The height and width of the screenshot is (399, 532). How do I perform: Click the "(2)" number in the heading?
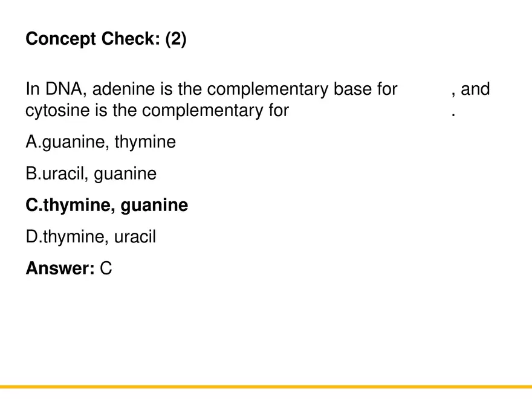tap(175, 39)
